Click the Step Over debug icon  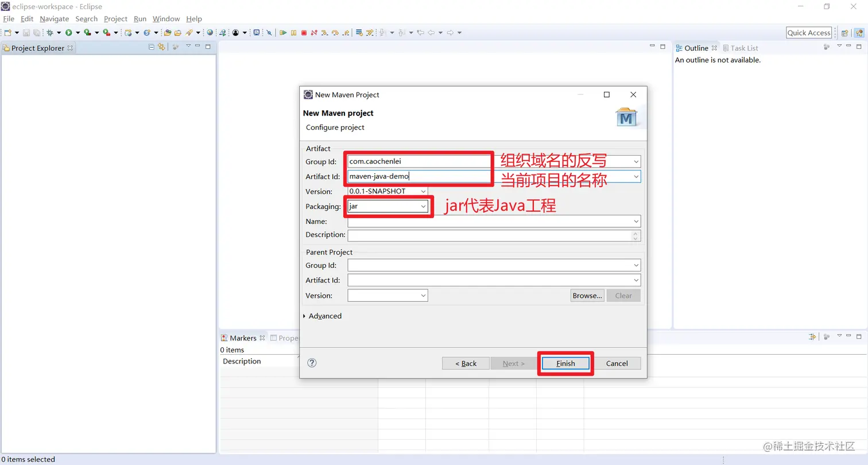click(x=335, y=33)
